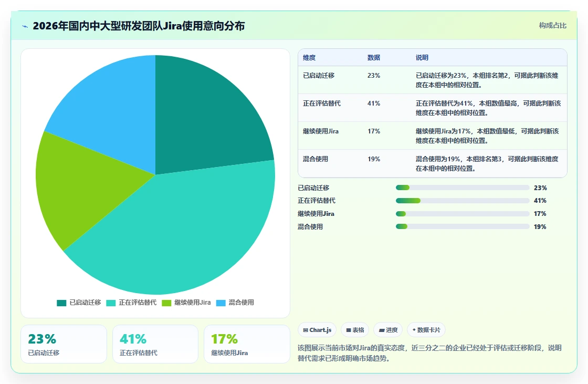
Task: Open the 23% 已启动迁移 stat card
Action: coord(64,344)
